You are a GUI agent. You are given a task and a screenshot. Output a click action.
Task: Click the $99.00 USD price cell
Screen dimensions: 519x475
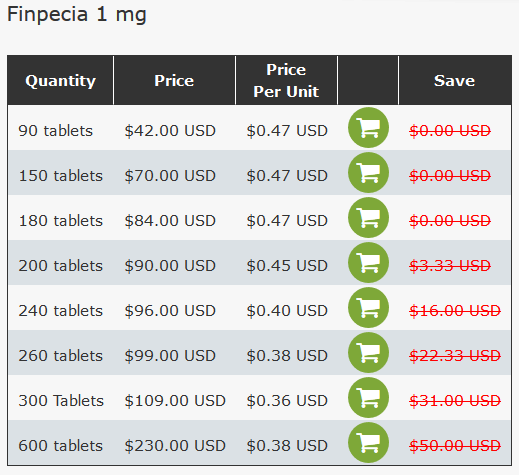click(170, 356)
